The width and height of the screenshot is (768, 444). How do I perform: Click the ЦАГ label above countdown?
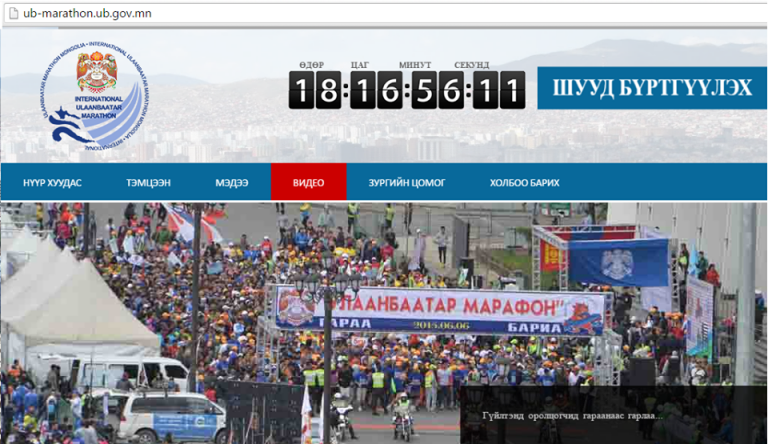pos(360,65)
